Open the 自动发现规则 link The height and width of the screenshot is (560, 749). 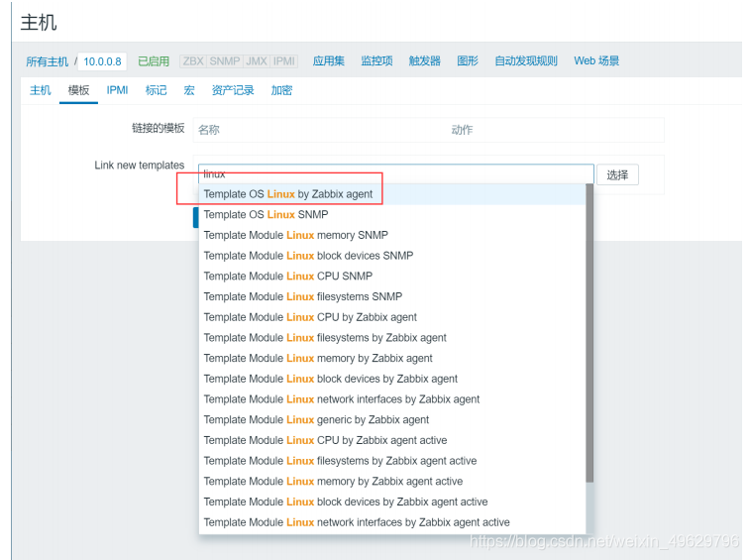tap(526, 61)
